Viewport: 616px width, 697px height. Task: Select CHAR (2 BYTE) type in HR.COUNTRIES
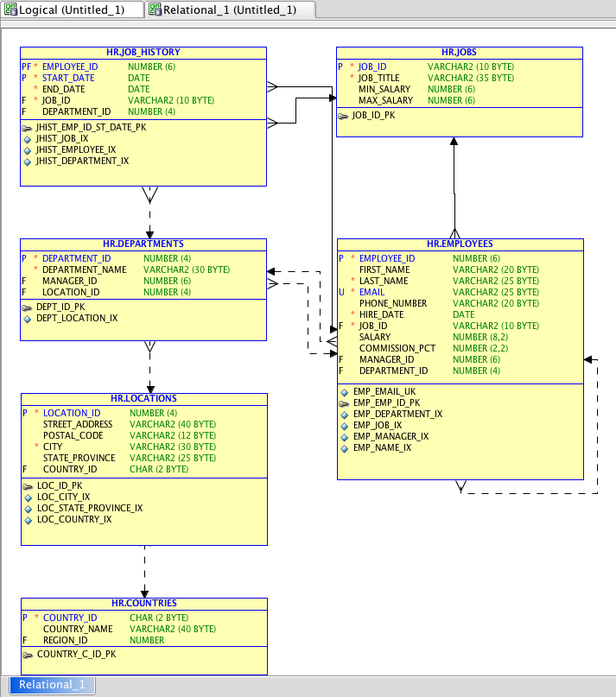(x=159, y=618)
